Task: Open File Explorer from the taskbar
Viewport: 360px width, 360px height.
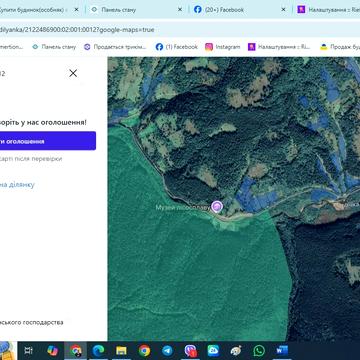Action: (121, 350)
